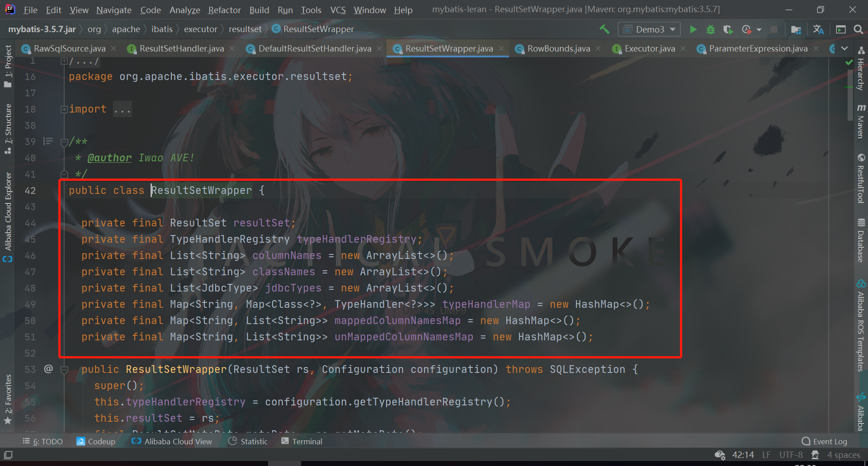Open the Analyze menu
The height and width of the screenshot is (466, 868).
point(184,10)
